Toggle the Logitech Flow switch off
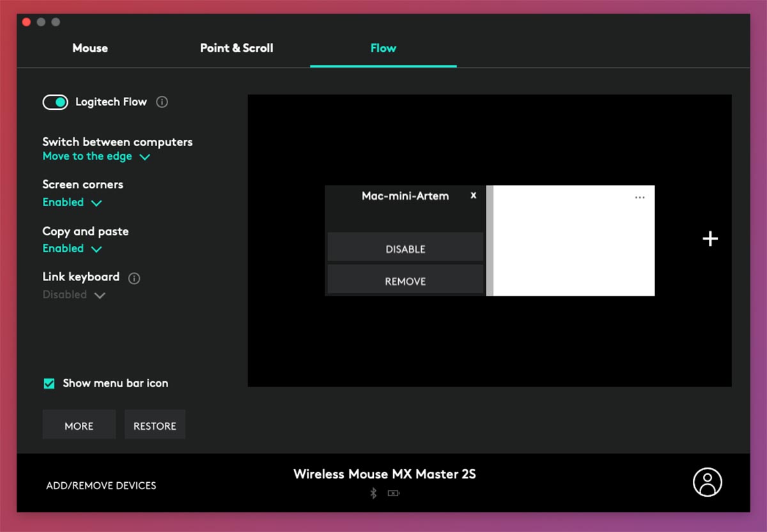 pyautogui.click(x=55, y=102)
